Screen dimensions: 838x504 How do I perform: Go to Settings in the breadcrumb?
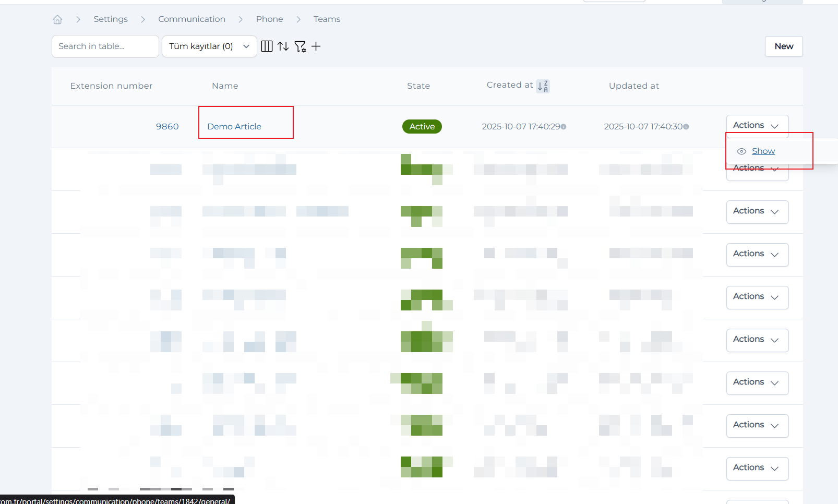[111, 19]
